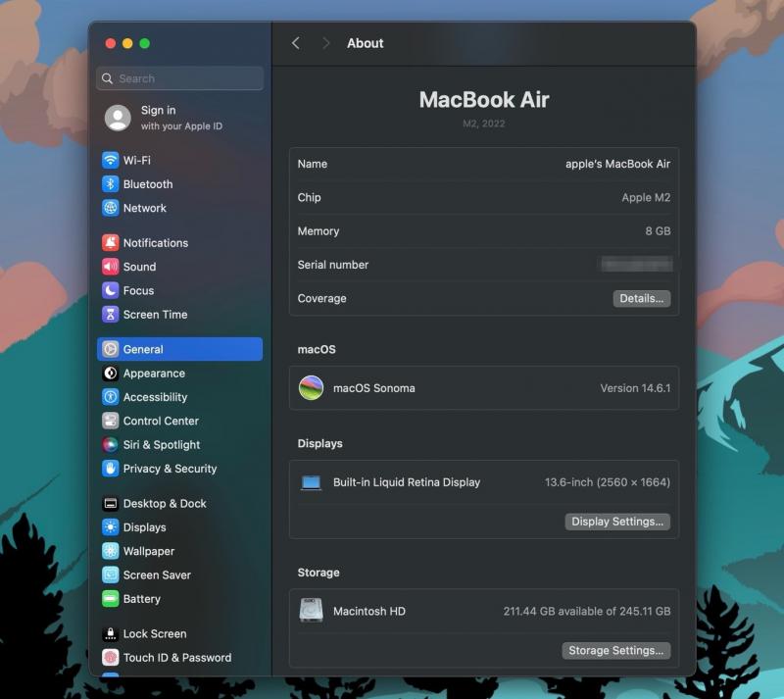The image size is (784, 699).
Task: Click the MacBook Air heading
Action: tap(484, 100)
